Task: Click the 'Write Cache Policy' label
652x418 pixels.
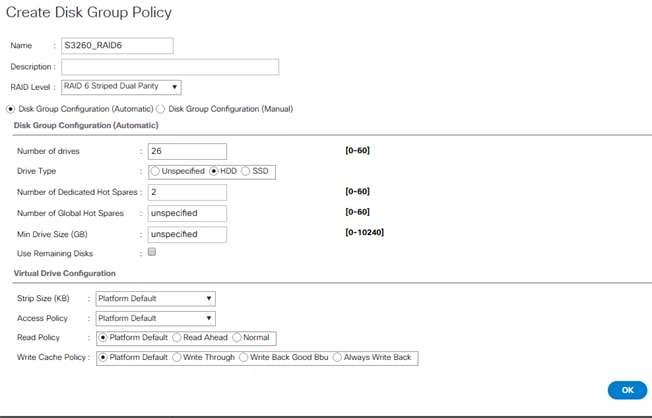Action: [51, 357]
